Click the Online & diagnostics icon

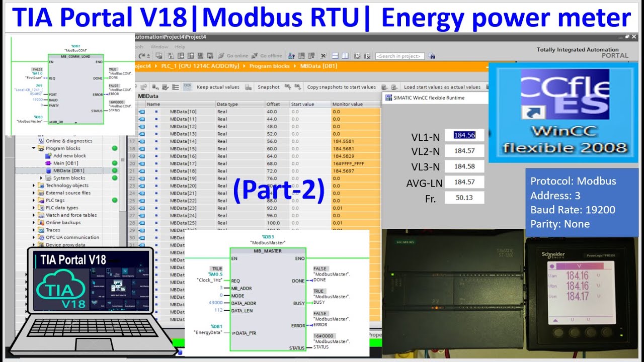click(41, 141)
